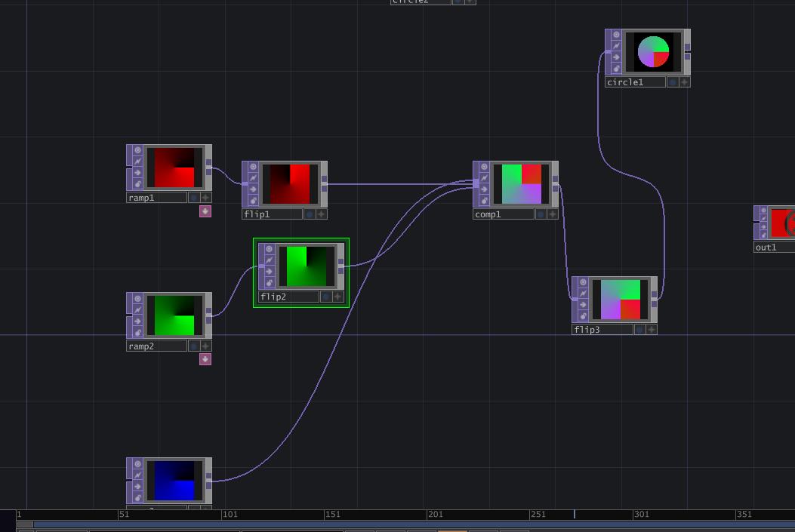This screenshot has height=532, width=795.
Task: Toggle clone immune flag on flip3
Action: click(583, 294)
